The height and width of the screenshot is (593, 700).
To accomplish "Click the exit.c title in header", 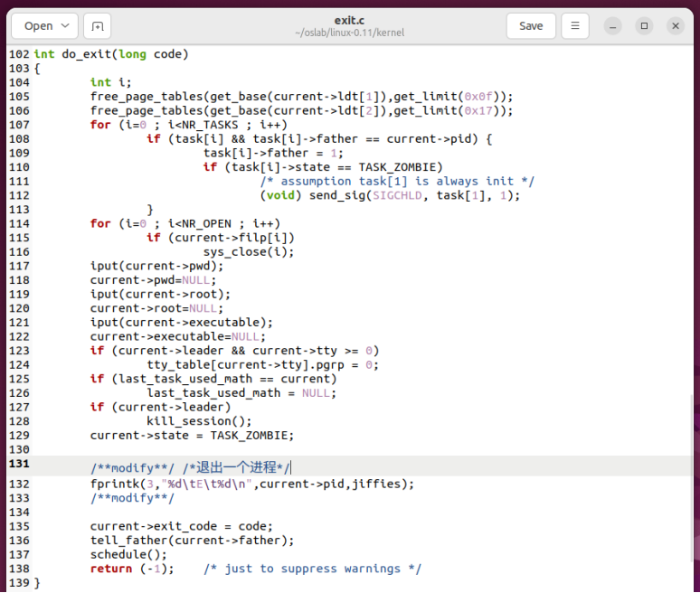I will [349, 21].
